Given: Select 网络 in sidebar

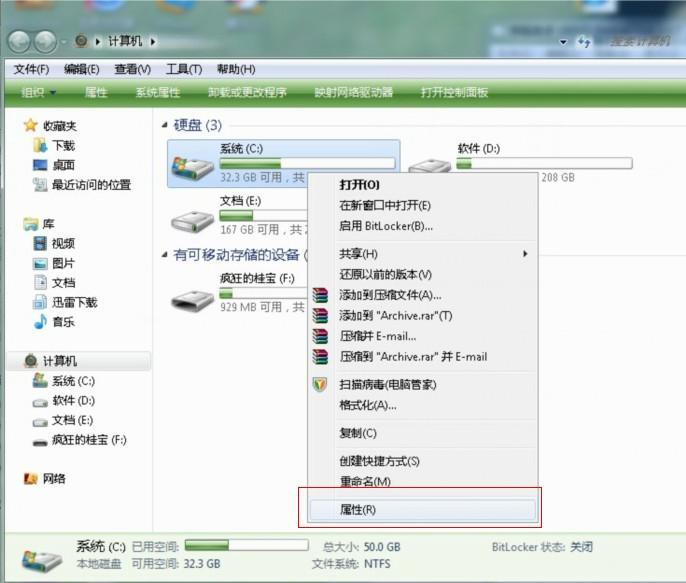Looking at the screenshot, I should 45,479.
